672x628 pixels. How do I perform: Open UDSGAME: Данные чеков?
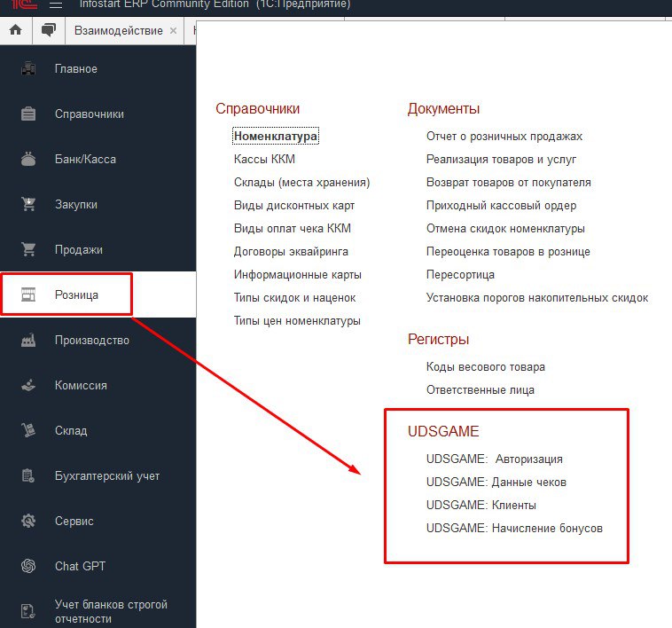496,482
